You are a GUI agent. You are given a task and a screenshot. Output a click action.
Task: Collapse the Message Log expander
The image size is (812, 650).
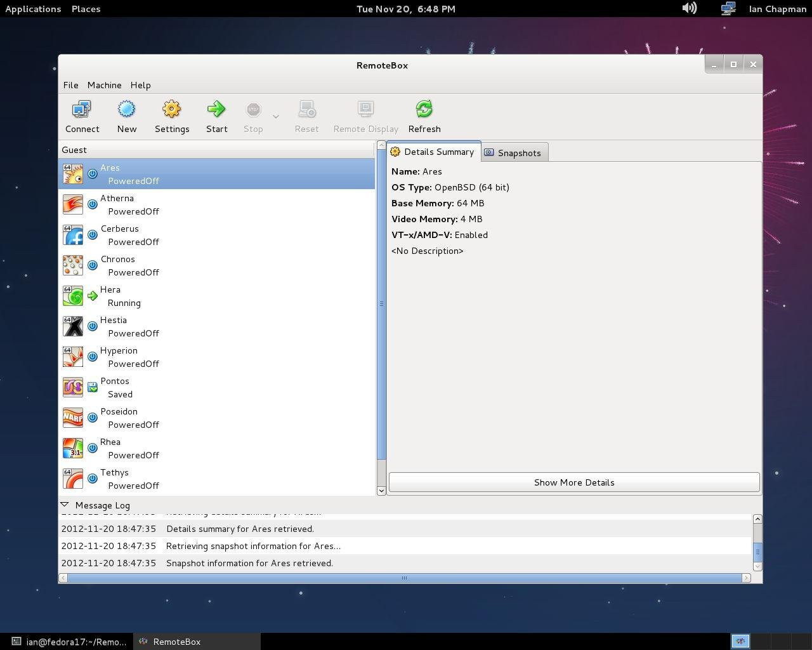click(65, 505)
